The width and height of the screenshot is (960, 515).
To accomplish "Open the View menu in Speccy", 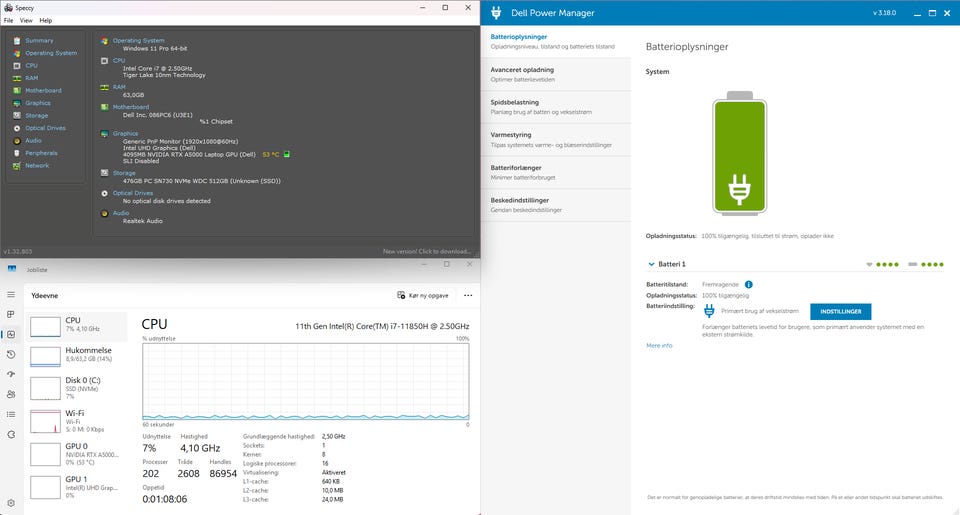I will pos(26,20).
